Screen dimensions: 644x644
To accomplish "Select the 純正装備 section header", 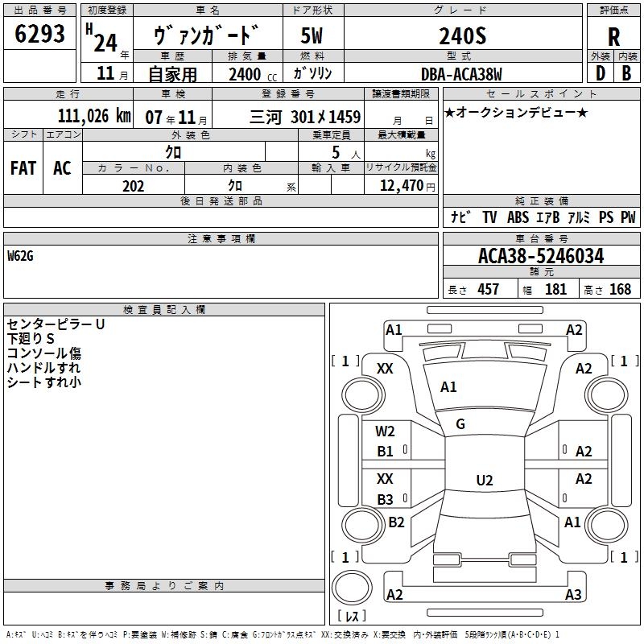I will (541, 200).
